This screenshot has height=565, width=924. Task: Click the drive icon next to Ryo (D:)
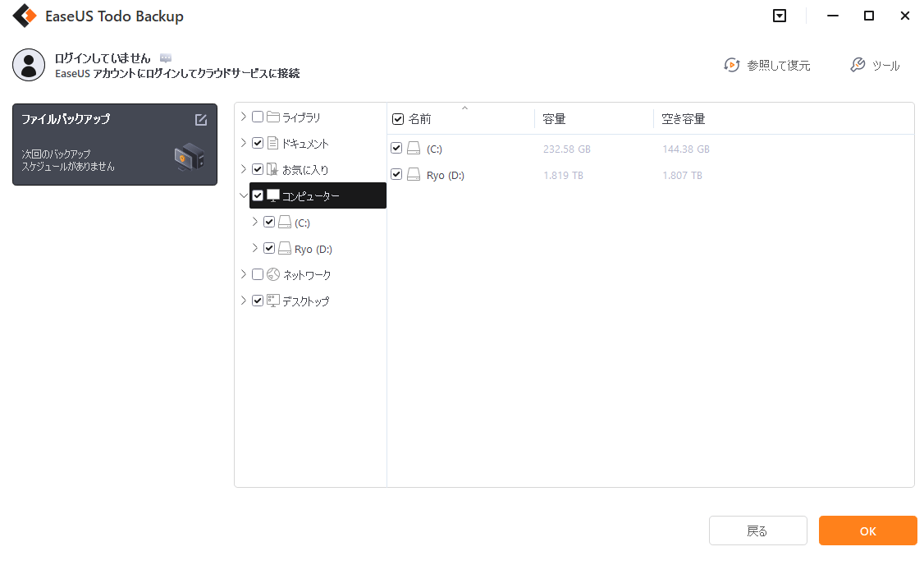pyautogui.click(x=413, y=174)
